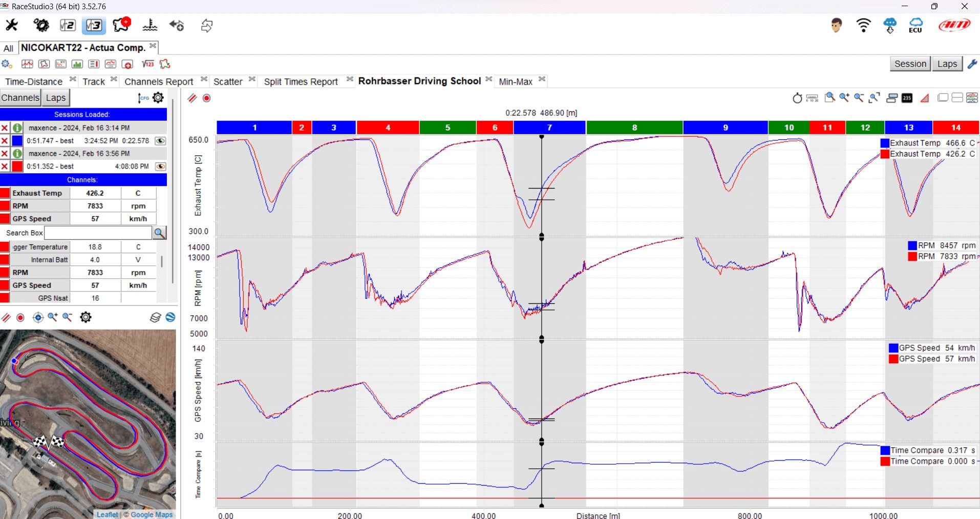Open the wrench configuration tool

click(11, 25)
